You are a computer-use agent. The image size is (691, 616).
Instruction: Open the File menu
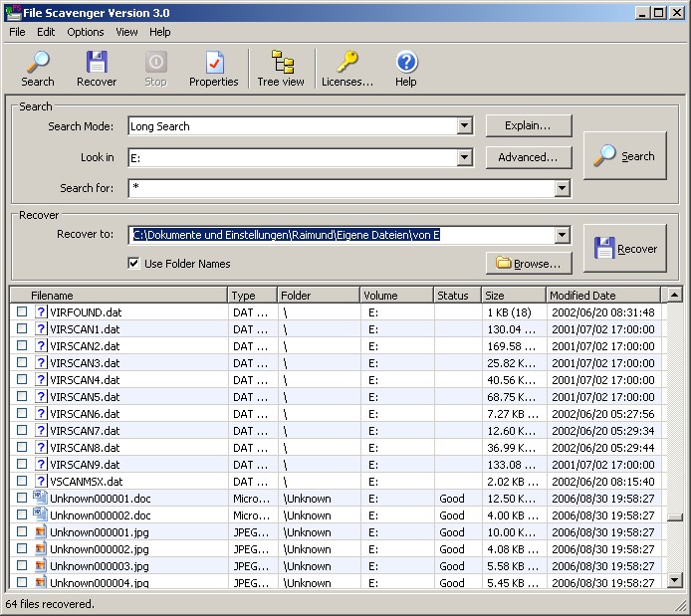point(17,32)
